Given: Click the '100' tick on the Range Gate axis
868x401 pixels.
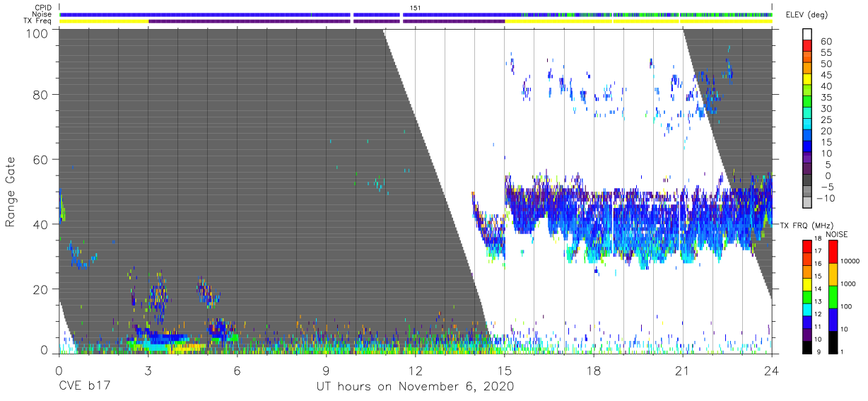Looking at the screenshot, I should pyautogui.click(x=37, y=33).
